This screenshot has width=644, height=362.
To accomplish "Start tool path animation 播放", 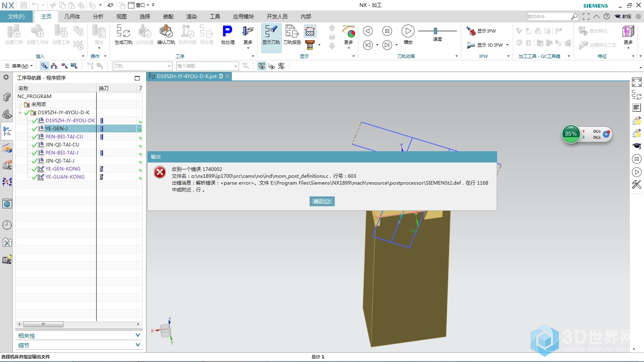I will pyautogui.click(x=408, y=34).
